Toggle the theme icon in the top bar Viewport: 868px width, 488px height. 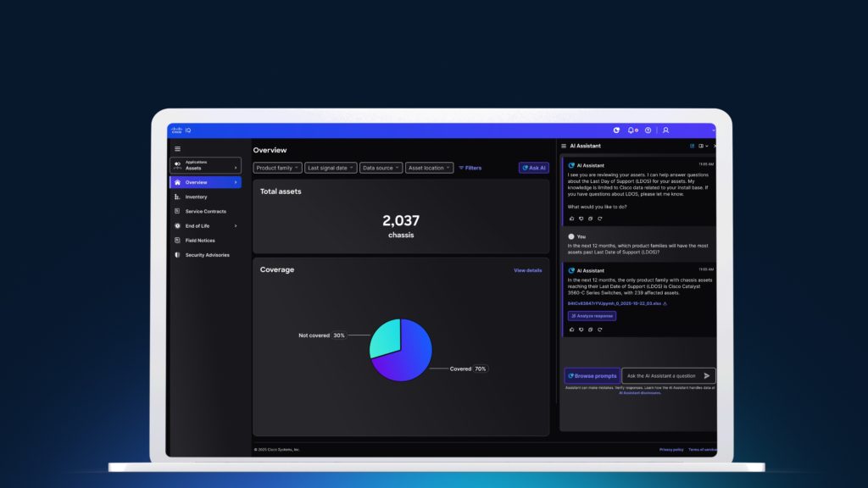pyautogui.click(x=615, y=130)
